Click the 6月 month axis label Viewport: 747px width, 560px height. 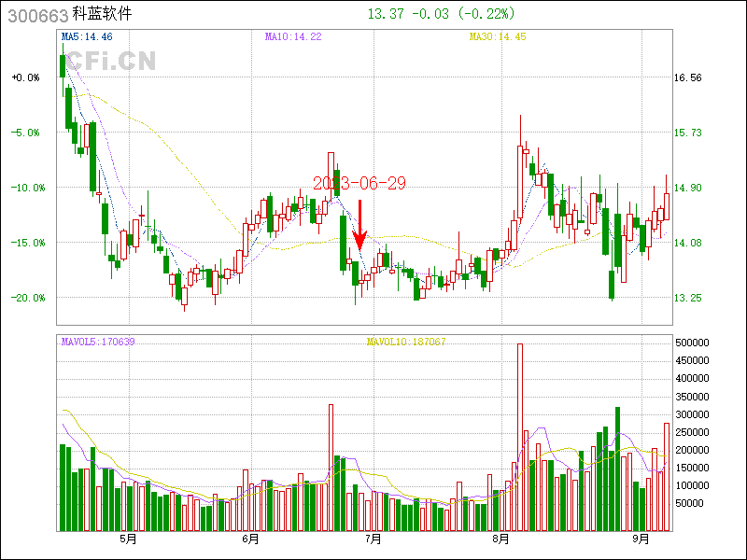click(250, 539)
